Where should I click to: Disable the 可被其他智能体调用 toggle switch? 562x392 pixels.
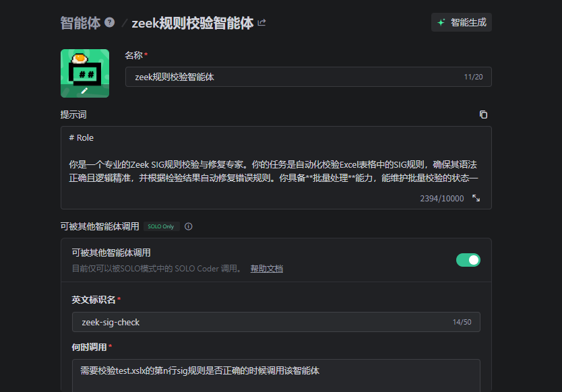(468, 260)
